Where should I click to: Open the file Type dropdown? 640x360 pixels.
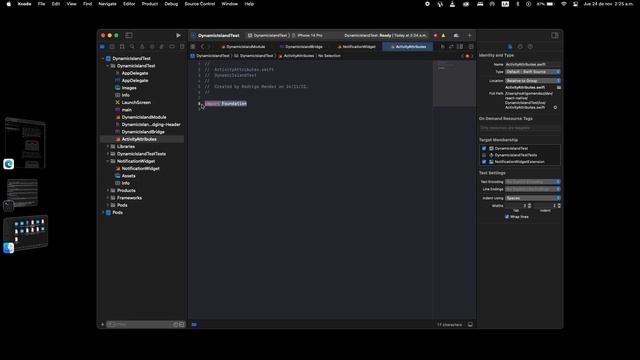click(x=533, y=72)
